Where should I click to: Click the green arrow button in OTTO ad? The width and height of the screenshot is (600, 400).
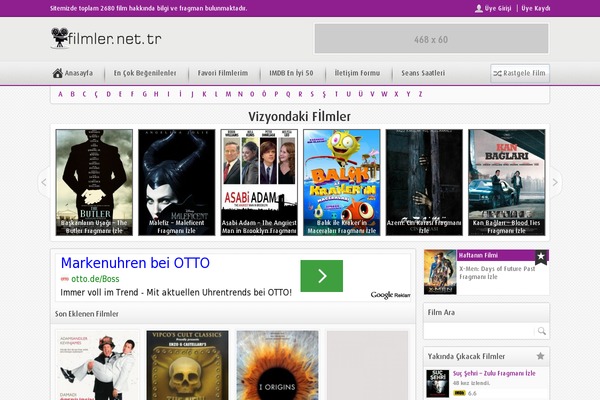321,276
